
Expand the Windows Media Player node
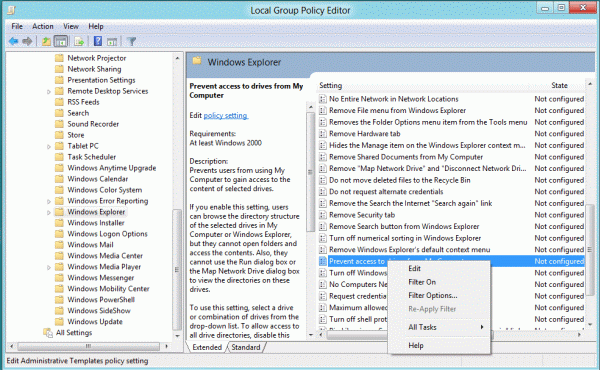[49, 267]
